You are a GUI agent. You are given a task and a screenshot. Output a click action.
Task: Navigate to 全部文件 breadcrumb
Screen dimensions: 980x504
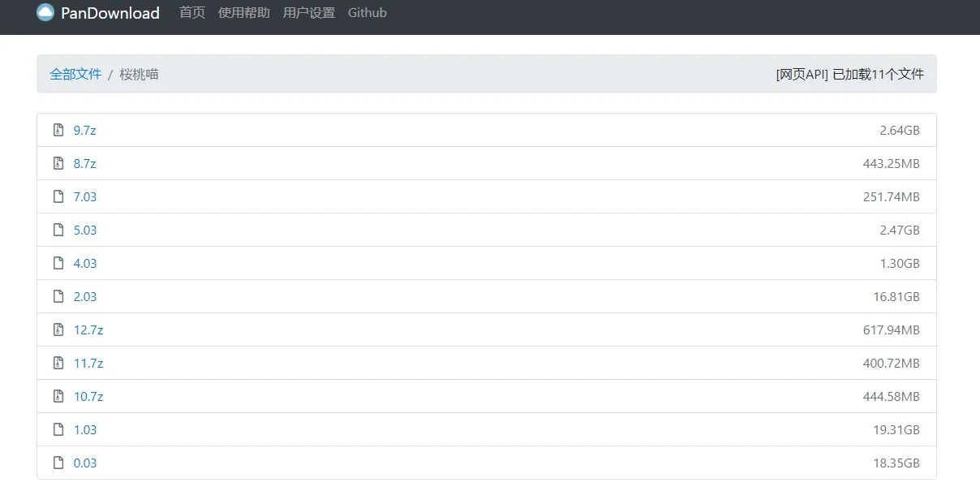click(75, 74)
